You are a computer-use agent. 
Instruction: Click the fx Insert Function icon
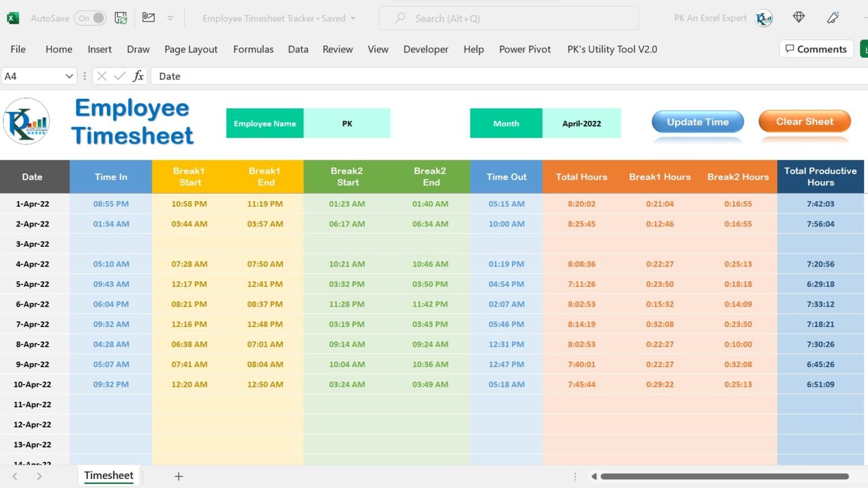[x=138, y=76]
